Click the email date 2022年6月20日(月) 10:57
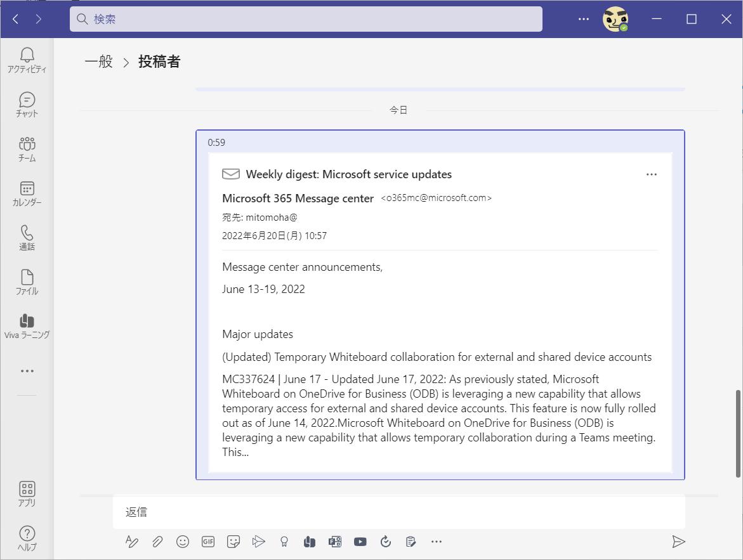The width and height of the screenshot is (743, 560). click(x=274, y=236)
